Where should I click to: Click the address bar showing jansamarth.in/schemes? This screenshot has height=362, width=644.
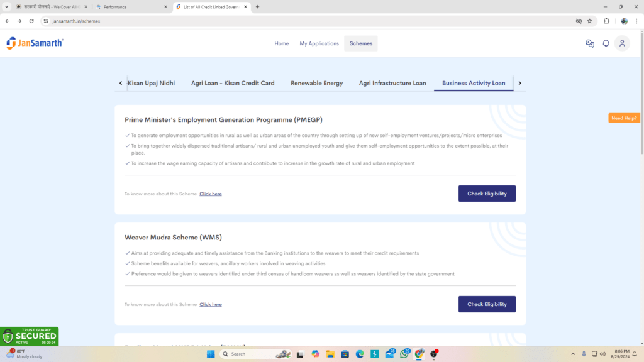pyautogui.click(x=308, y=21)
